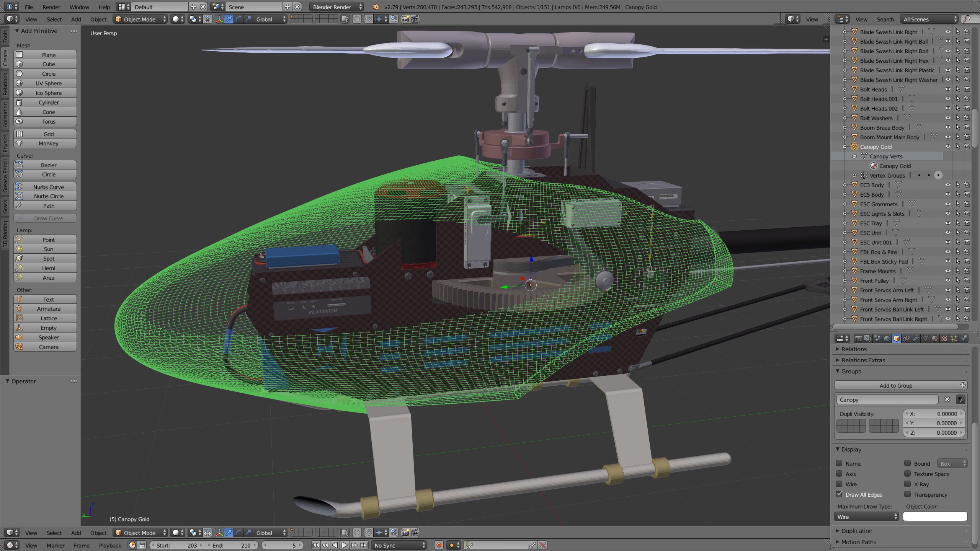Open the Render menu in the top bar
The height and width of the screenshot is (551, 980).
[x=51, y=7]
